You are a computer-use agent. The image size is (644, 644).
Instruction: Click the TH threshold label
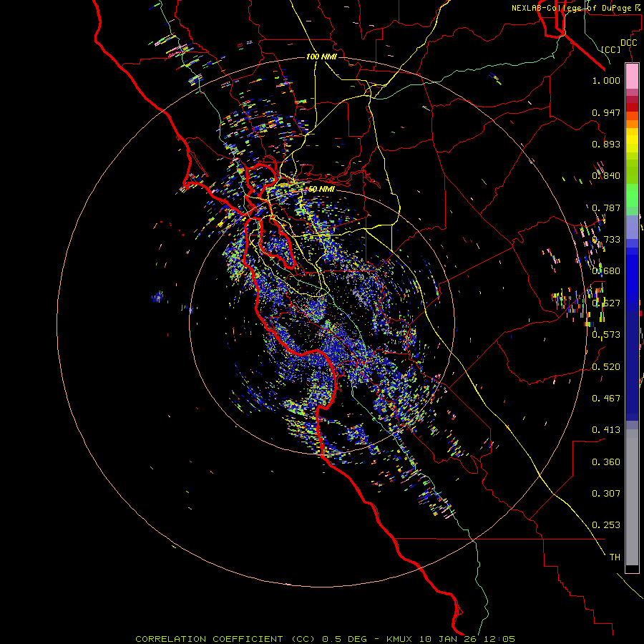[x=615, y=557]
